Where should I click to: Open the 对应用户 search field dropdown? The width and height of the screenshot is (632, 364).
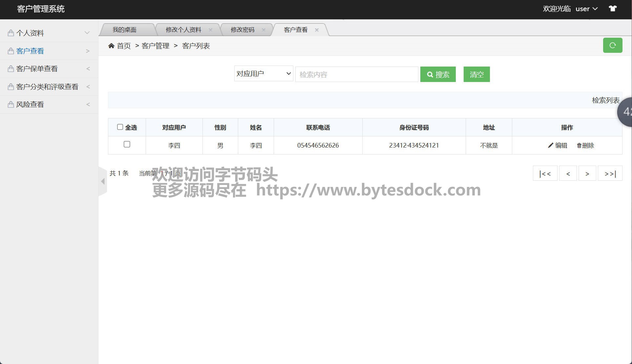coord(263,74)
